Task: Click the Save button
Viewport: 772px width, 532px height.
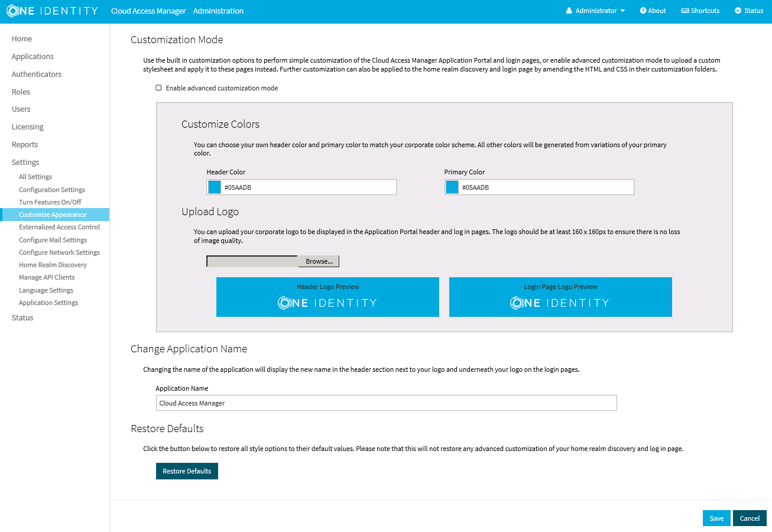Action: (x=716, y=518)
